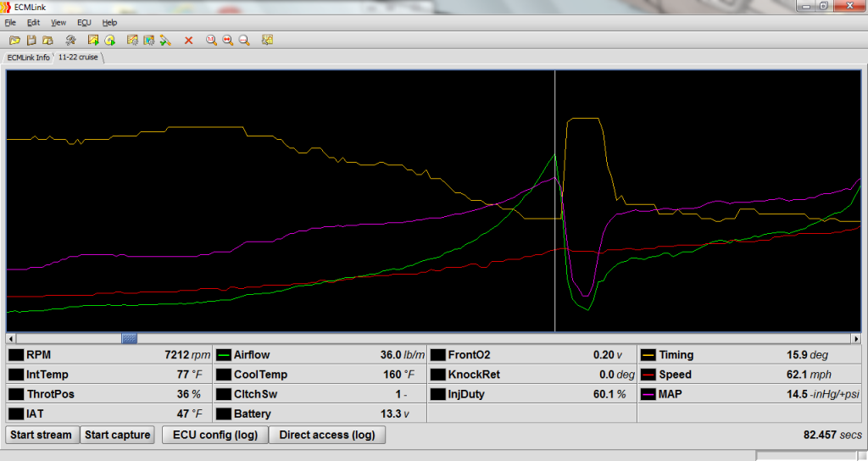
Task: Toggle the CltchSw trace box
Action: coord(224,394)
